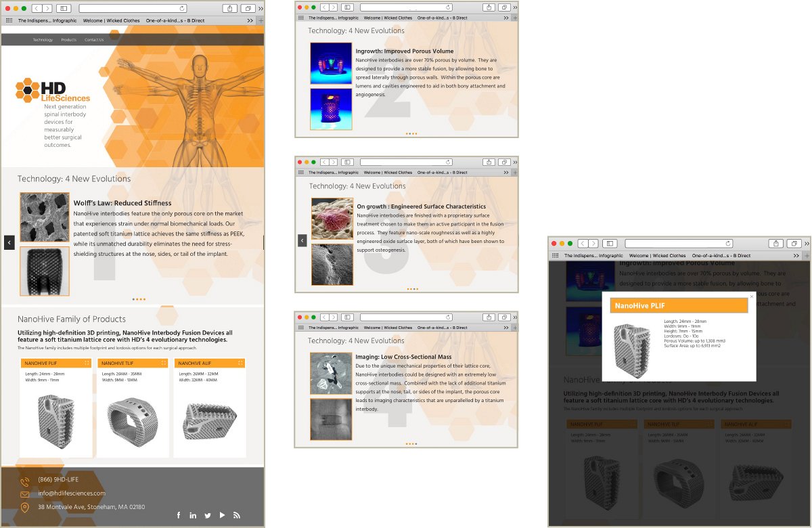Close the NanoHive PLIF popup
Viewport: 812px width, 528px height.
(751, 296)
